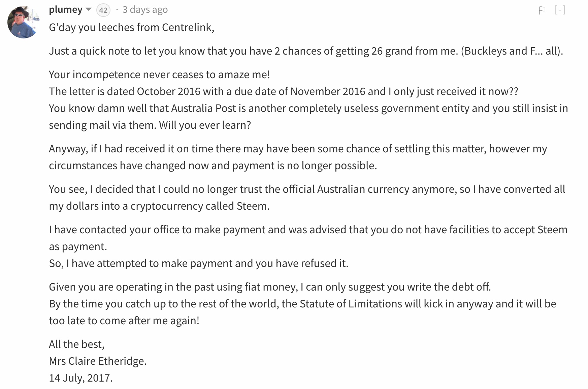Flag this comment by plumey
Screen dimensions: 588x389
pos(542,10)
